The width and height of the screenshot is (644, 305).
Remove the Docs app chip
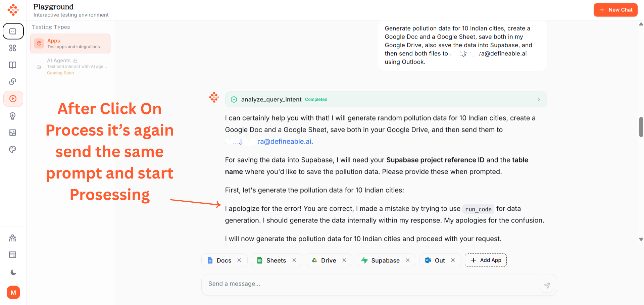point(239,260)
